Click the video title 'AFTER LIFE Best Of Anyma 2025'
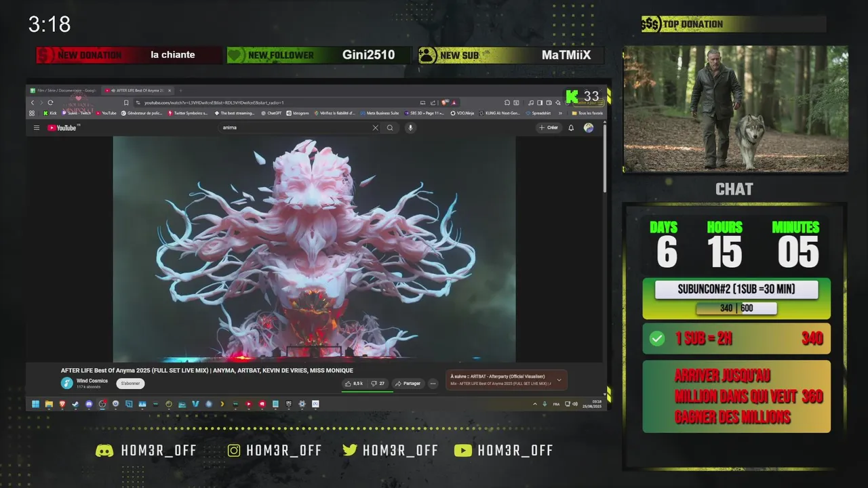The height and width of the screenshot is (488, 868). [207, 371]
